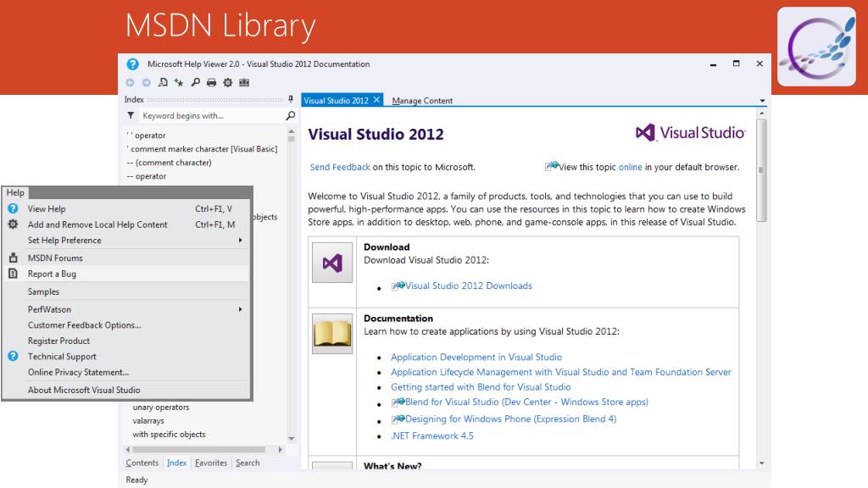Pin the Index panel with pushpin icon
The height and width of the screenshot is (488, 868).
(291, 100)
